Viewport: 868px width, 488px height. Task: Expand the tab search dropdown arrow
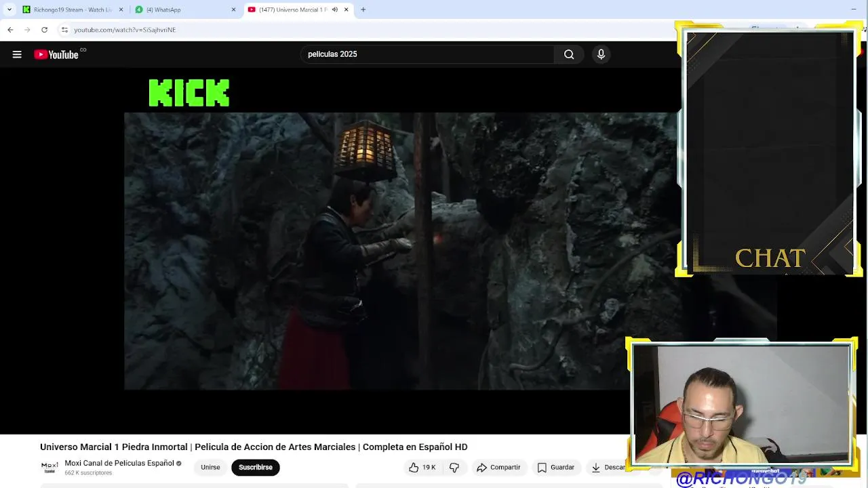pos(9,9)
